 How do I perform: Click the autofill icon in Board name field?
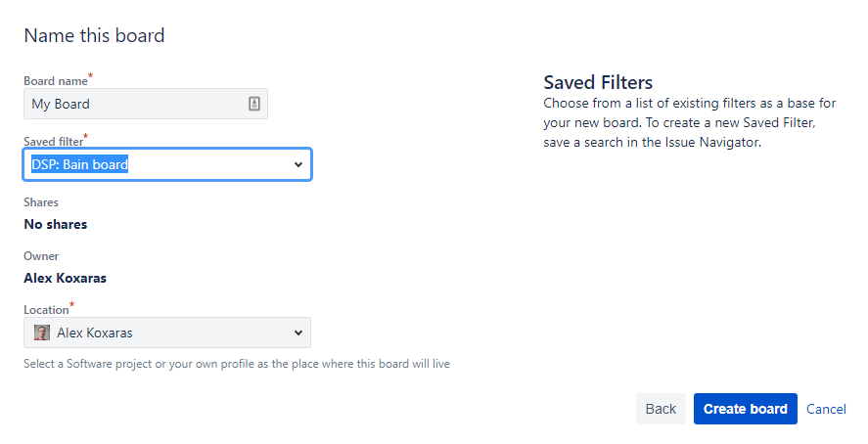pos(254,104)
